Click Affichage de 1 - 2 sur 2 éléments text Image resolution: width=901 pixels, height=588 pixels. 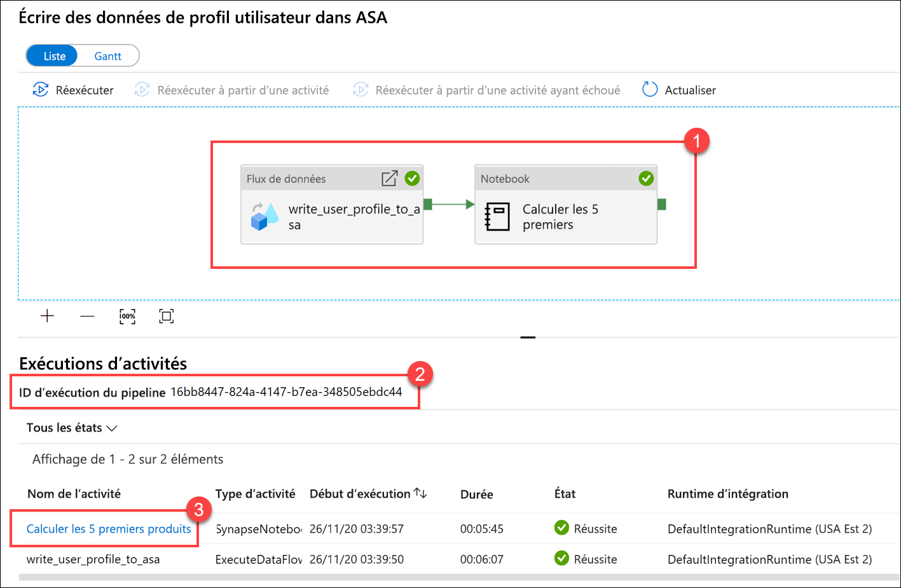click(x=128, y=459)
